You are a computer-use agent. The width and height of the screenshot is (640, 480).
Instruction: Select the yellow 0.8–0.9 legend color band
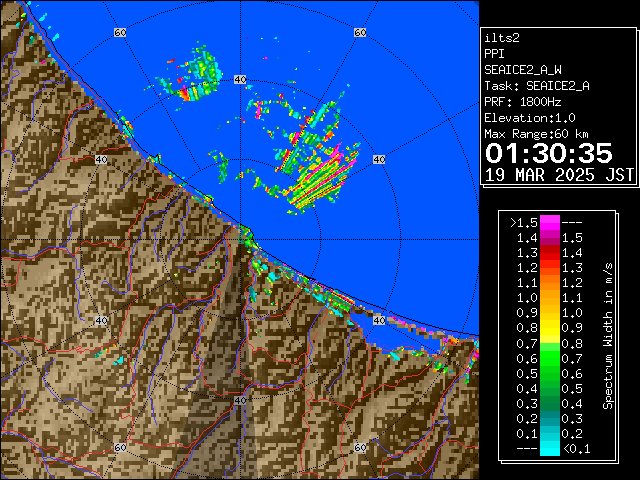(549, 328)
